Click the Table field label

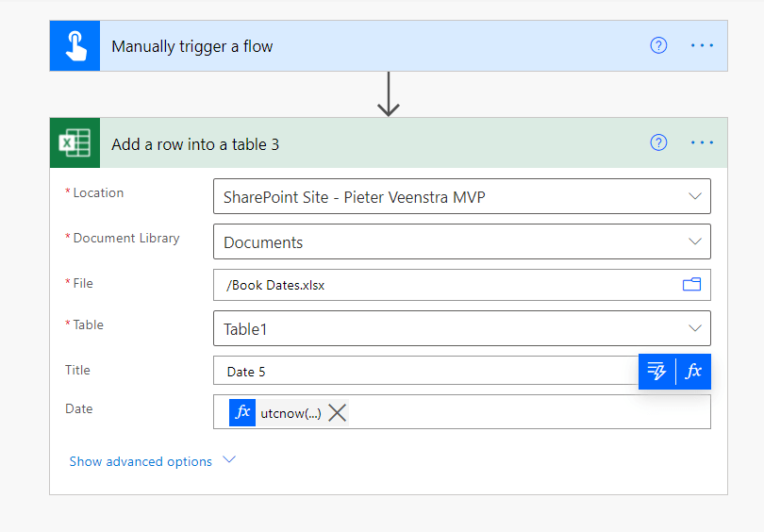point(89,324)
